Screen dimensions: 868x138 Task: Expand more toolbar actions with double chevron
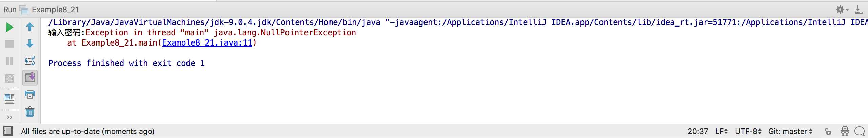9,117
